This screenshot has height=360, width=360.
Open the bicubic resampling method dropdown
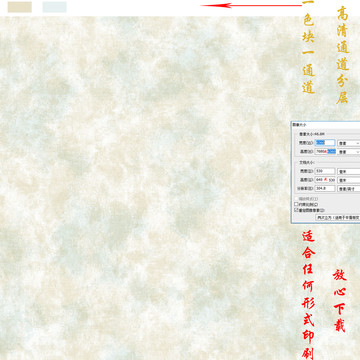coord(338,217)
